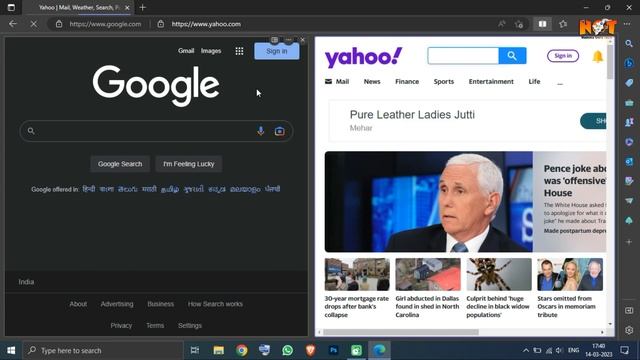Open Google About footer link
The height and width of the screenshot is (360, 640).
(x=78, y=304)
